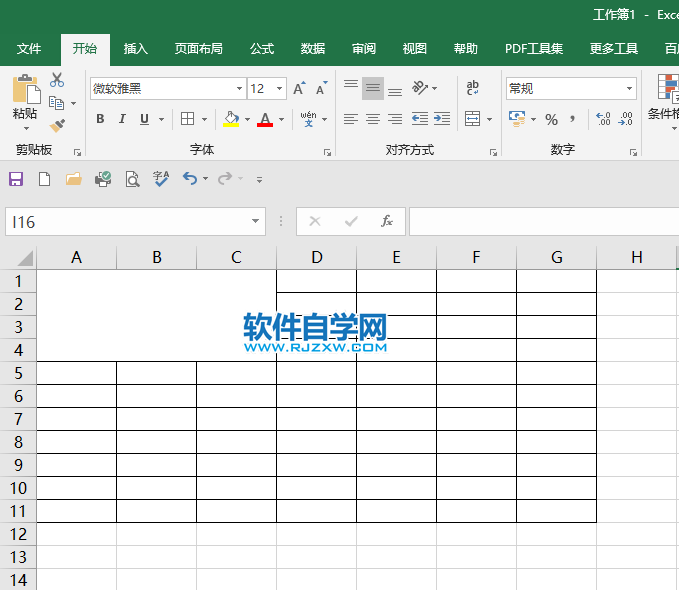Apply percent style
The width and height of the screenshot is (679, 590).
pyautogui.click(x=551, y=119)
